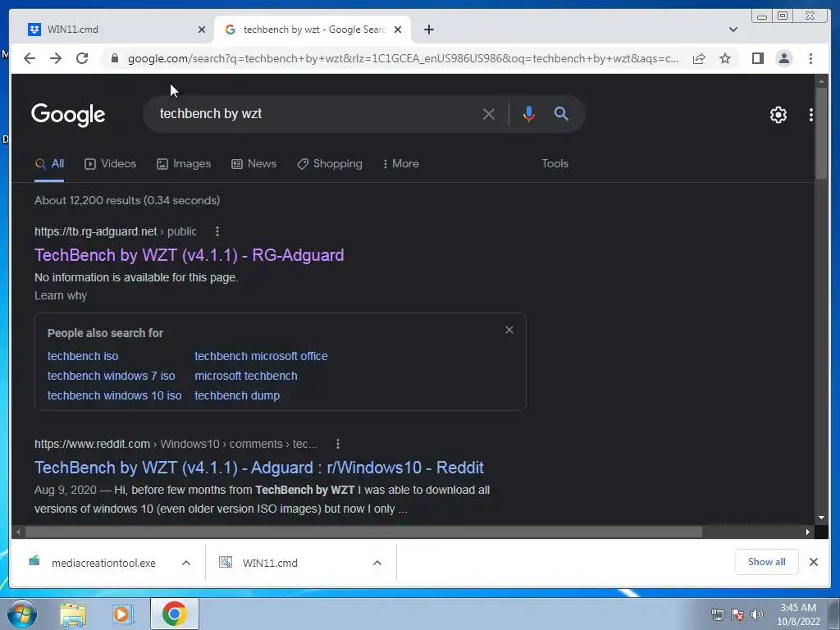Go back to the previous page

point(30,58)
